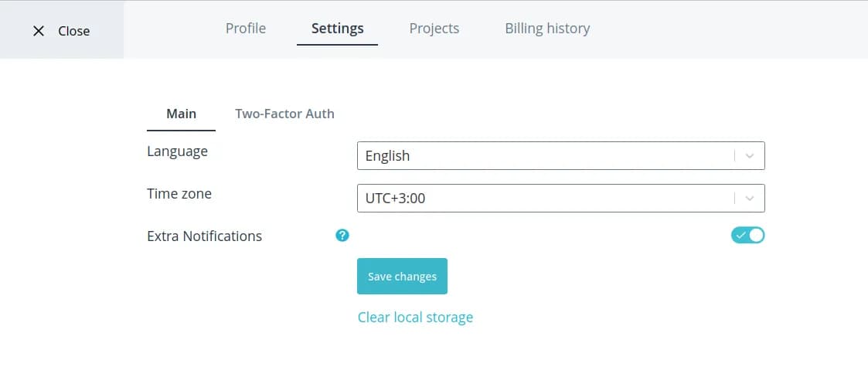Open the Time zone dropdown showing UTC+3:00

point(545,198)
